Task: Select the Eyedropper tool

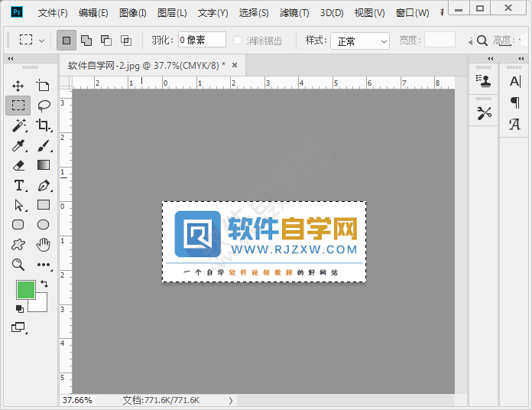Action: (x=18, y=145)
